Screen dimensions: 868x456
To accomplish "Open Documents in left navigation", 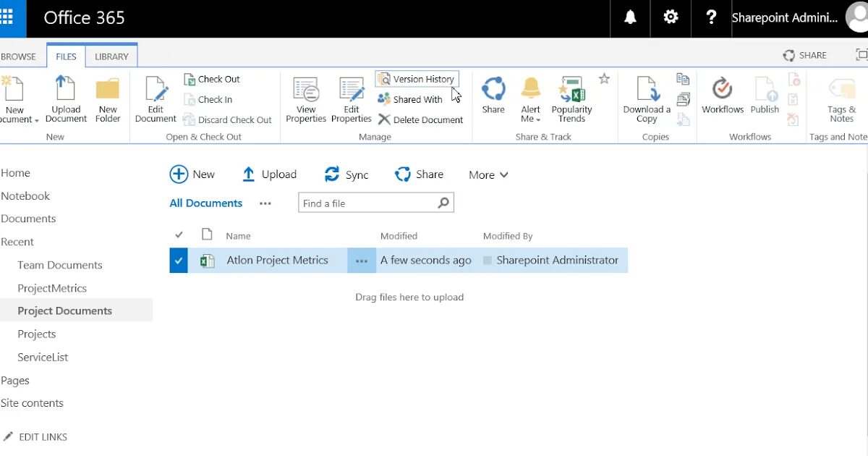I will [28, 219].
